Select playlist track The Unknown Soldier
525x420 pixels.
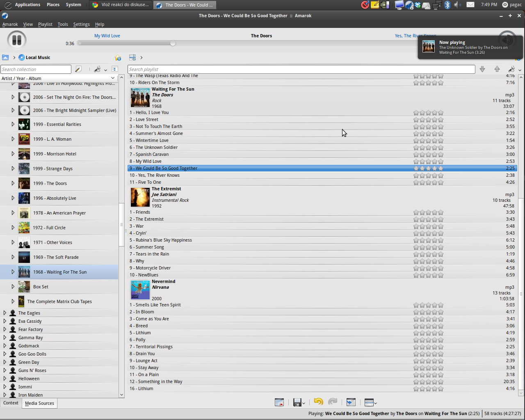coord(322,147)
